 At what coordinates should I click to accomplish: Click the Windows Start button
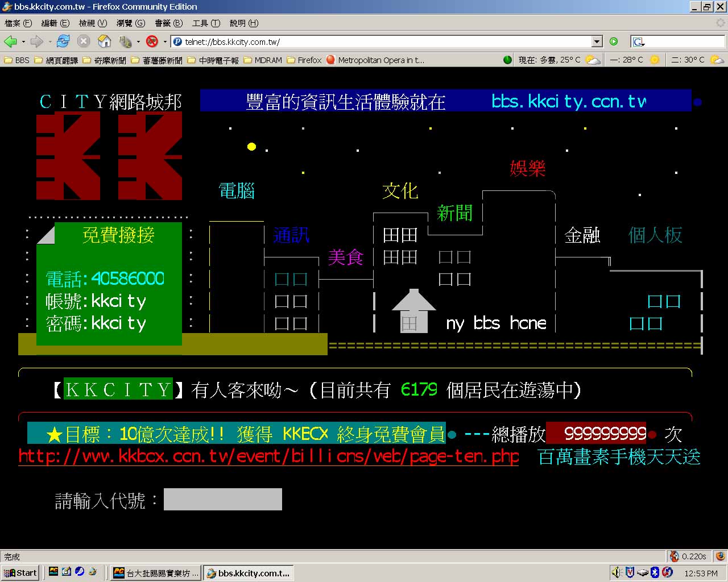[x=20, y=572]
